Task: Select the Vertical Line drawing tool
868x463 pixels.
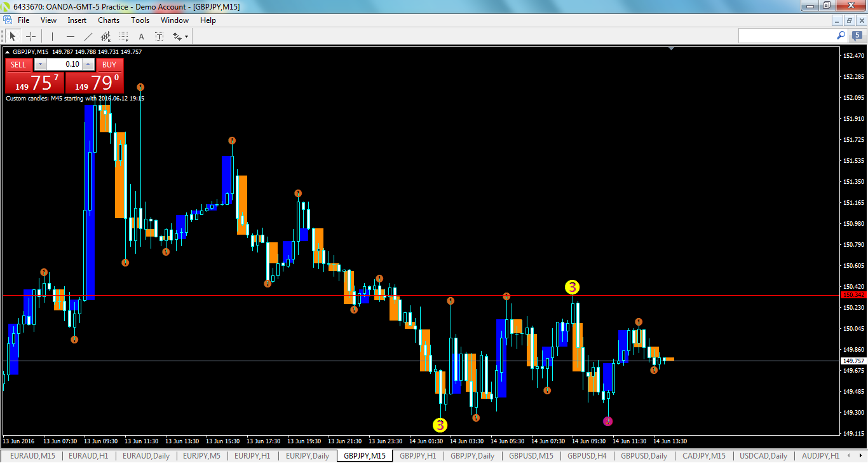Action: click(x=52, y=36)
